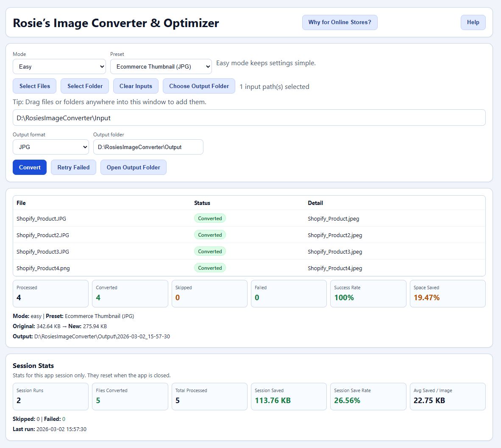Screen dimensions: 501x448
Task: Click the Mode and Preset summary line
Action: (x=73, y=316)
